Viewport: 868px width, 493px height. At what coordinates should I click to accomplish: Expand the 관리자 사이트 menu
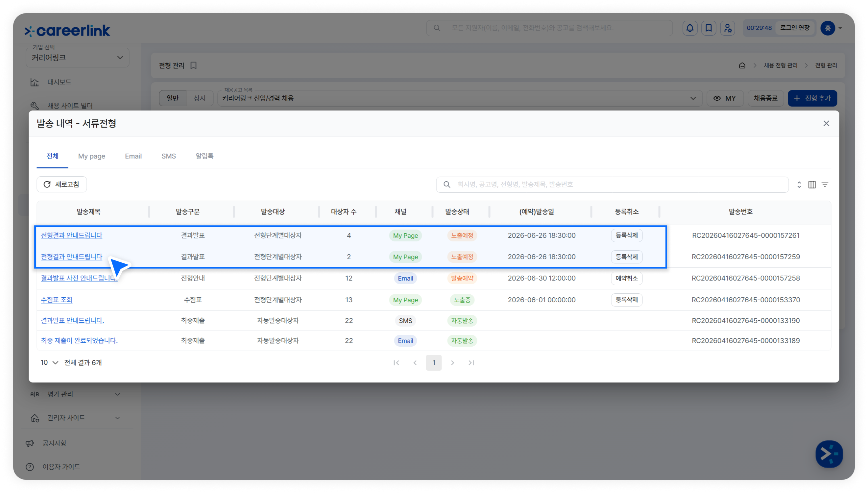[117, 418]
